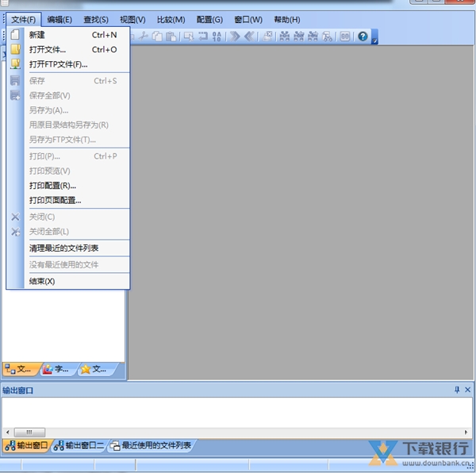The height and width of the screenshot is (473, 476).
Task: Open the 查找(S) menu
Action: pos(96,20)
